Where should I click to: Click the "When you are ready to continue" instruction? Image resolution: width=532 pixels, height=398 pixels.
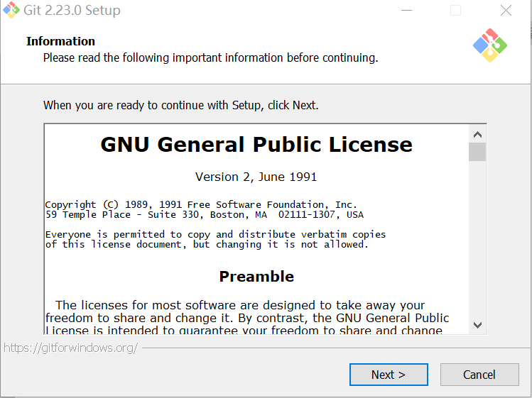pos(181,105)
